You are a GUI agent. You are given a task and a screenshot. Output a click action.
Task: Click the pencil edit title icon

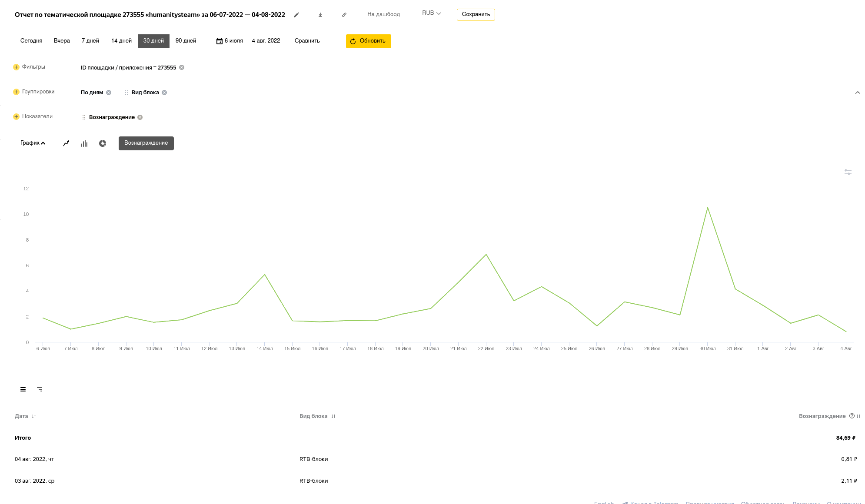(x=296, y=15)
